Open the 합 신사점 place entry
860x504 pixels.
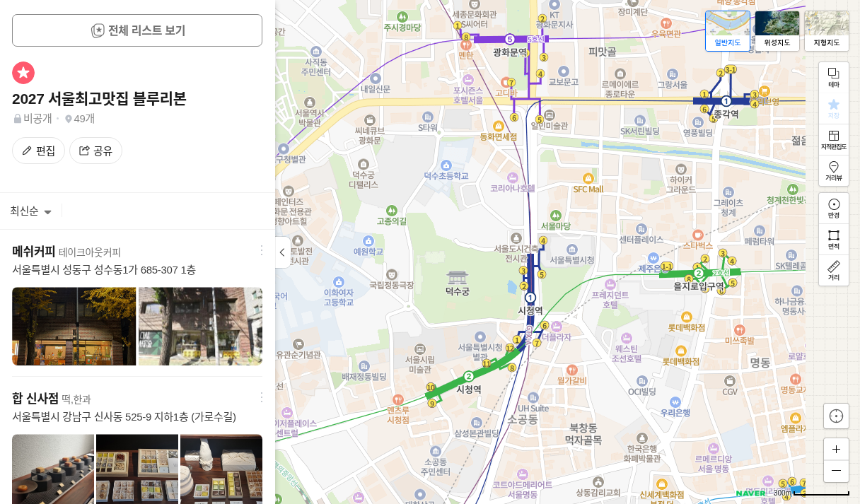pyautogui.click(x=35, y=398)
